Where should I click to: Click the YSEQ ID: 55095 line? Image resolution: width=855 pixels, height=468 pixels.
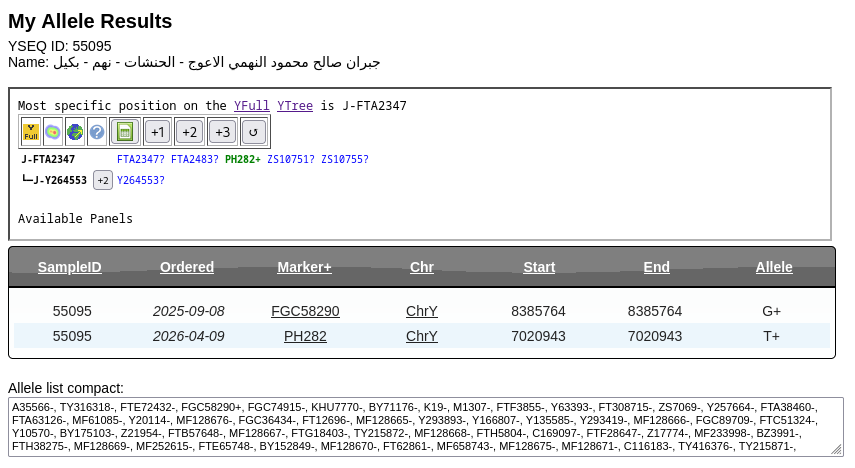click(60, 46)
